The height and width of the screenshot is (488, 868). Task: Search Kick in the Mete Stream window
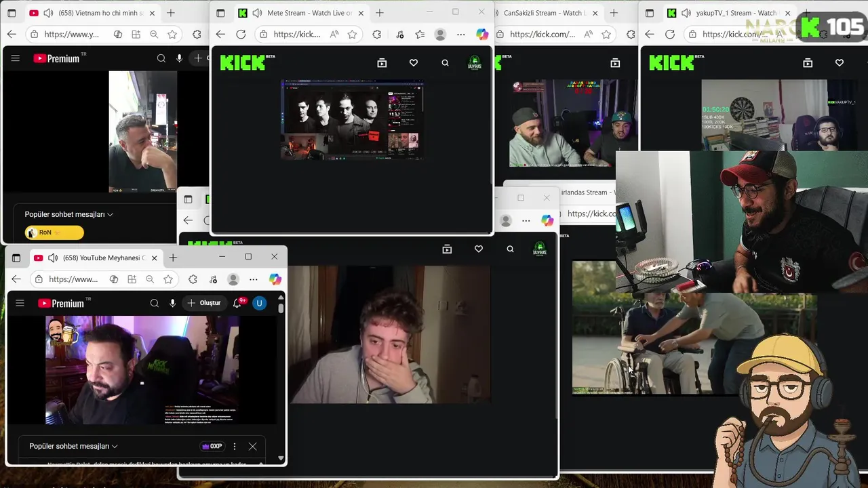point(445,62)
